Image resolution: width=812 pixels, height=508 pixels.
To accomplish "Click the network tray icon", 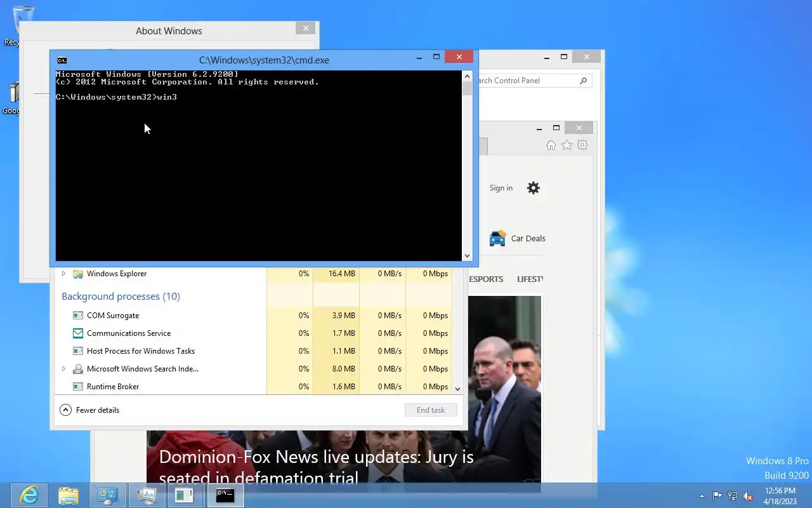I will click(x=733, y=496).
